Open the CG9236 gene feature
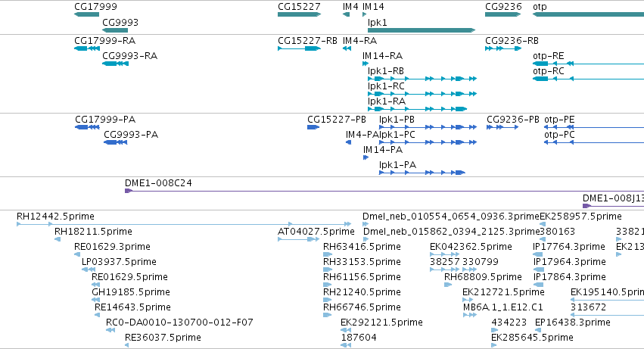The image size is (644, 349). tap(502, 14)
